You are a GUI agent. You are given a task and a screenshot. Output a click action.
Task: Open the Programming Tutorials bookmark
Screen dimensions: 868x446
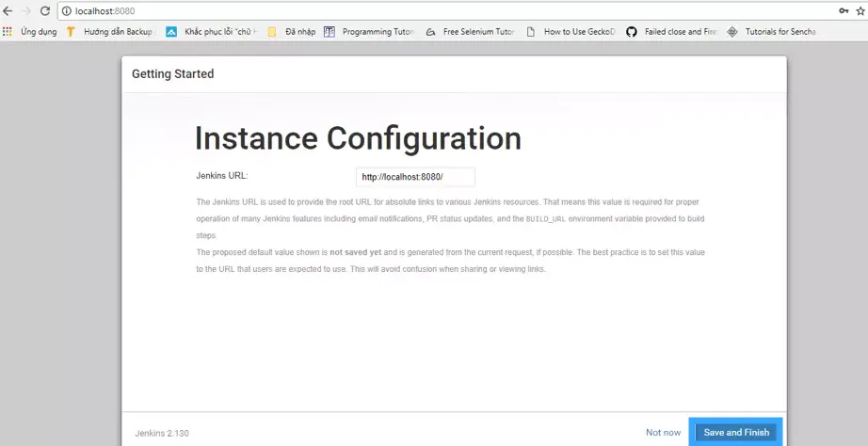coord(369,31)
